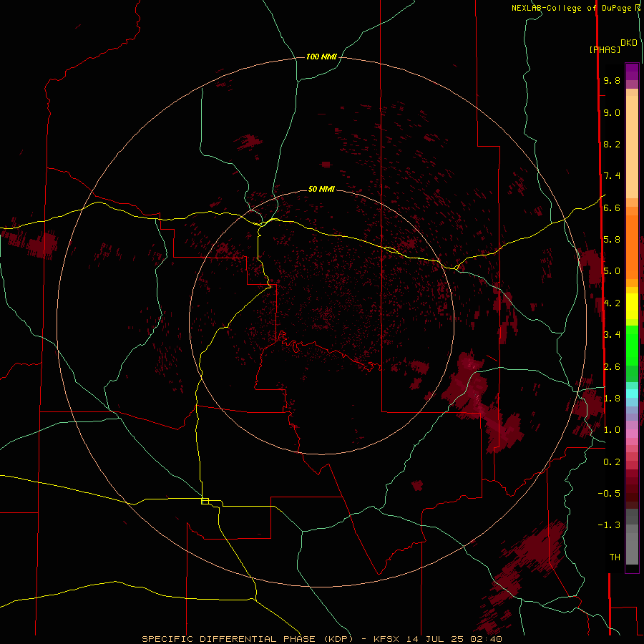Click the cyan segment of color bar
Image resolution: width=644 pixels, height=644 pixels.
[632, 394]
